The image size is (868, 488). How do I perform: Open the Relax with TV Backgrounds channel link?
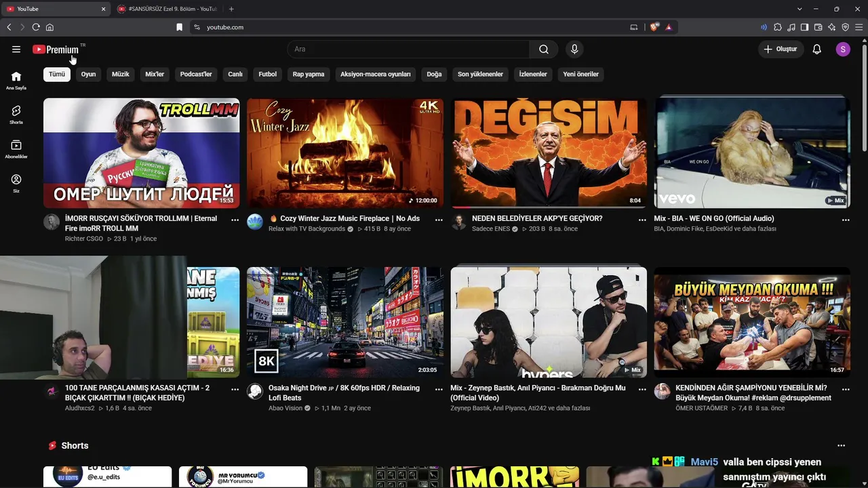pyautogui.click(x=307, y=229)
